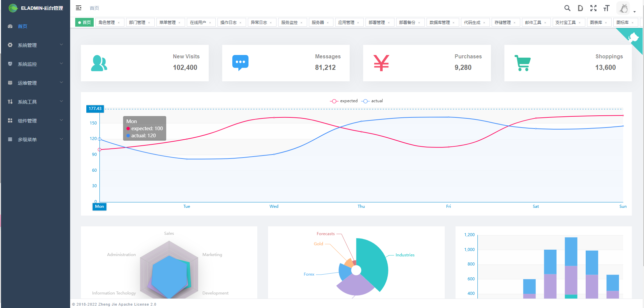This screenshot has height=308, width=644.
Task: Close the 菜单管理 tab
Action: tap(179, 23)
